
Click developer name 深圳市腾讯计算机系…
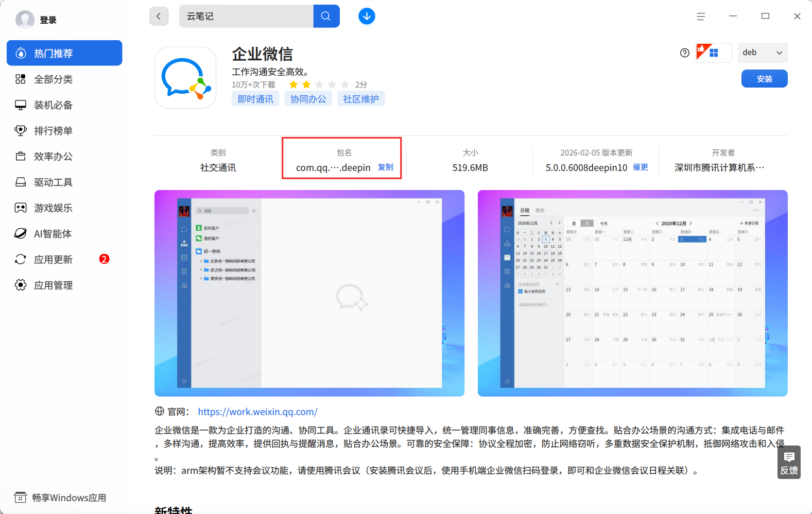(719, 167)
